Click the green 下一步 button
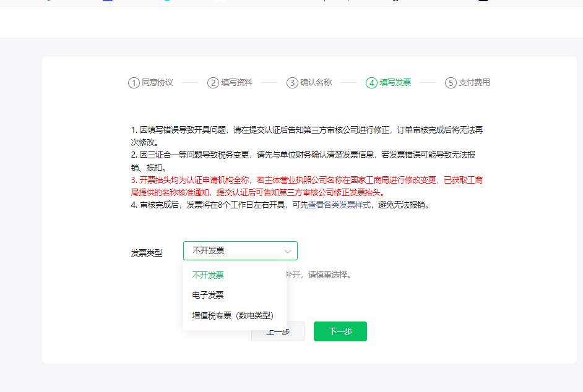Image resolution: width=583 pixels, height=392 pixels. [x=340, y=331]
